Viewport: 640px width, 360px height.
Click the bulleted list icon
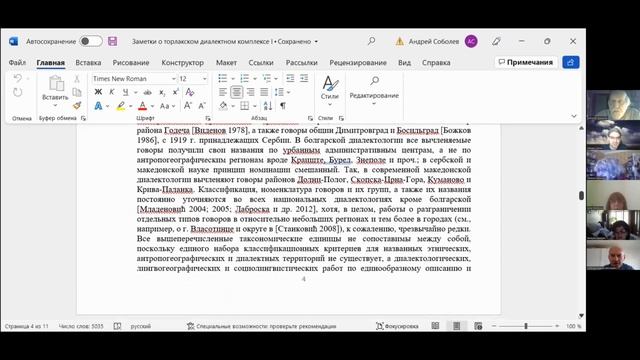tap(222, 78)
